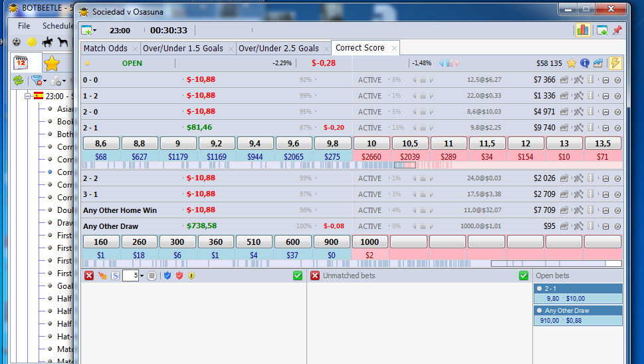Close the 2 - 2 row with circled X

tap(617, 178)
